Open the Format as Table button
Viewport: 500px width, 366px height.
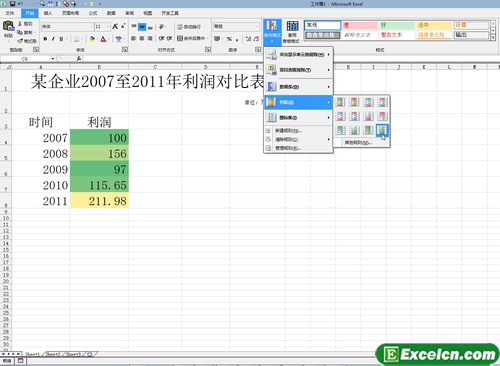pyautogui.click(x=292, y=31)
